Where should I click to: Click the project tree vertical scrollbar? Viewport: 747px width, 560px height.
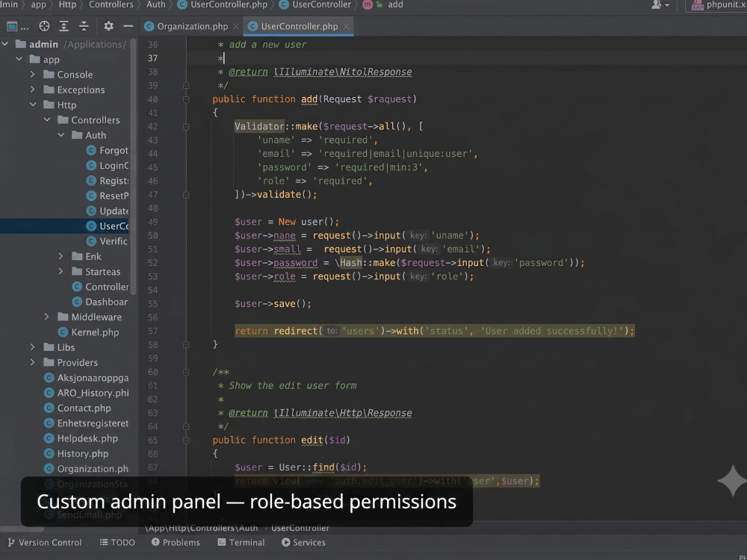[134, 167]
